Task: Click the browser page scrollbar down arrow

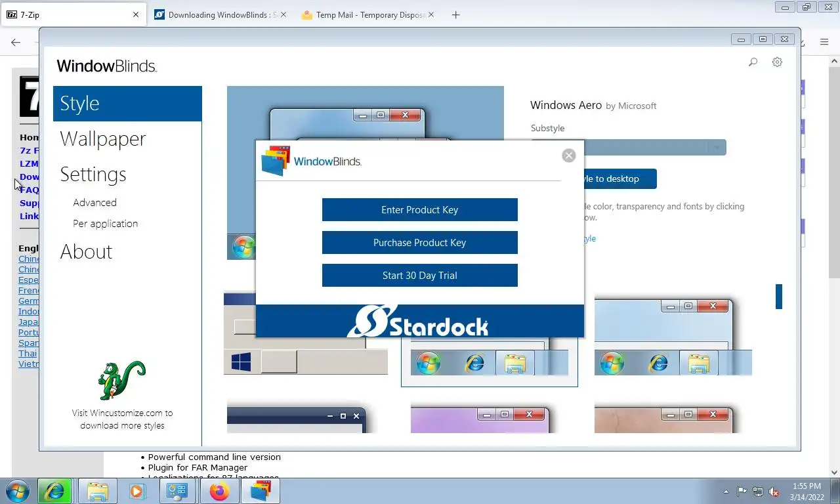Action: 834,472
